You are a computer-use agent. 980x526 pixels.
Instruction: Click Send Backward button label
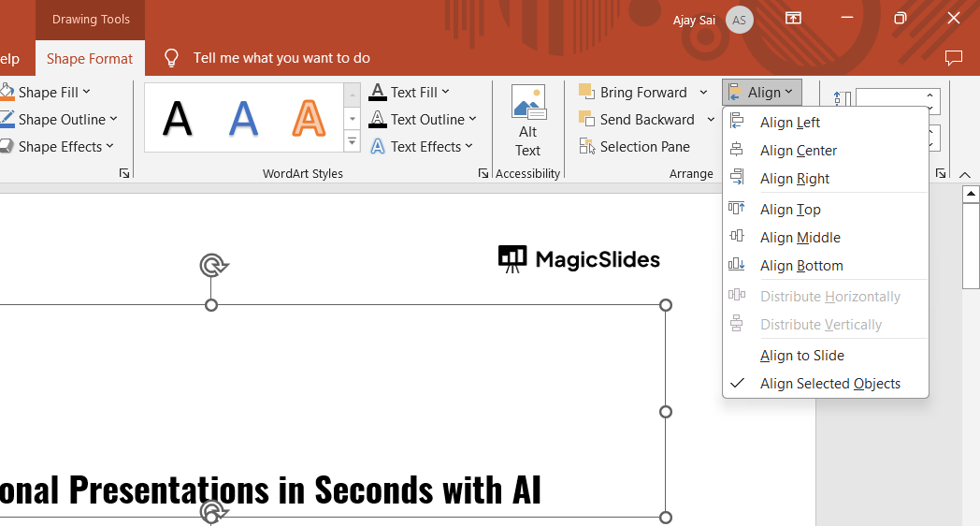(647, 120)
